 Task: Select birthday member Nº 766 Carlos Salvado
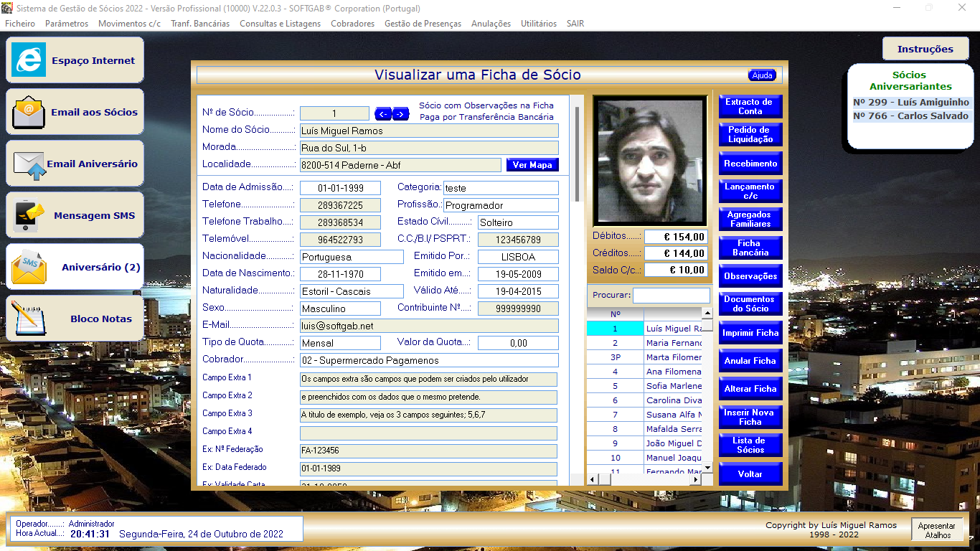point(910,116)
